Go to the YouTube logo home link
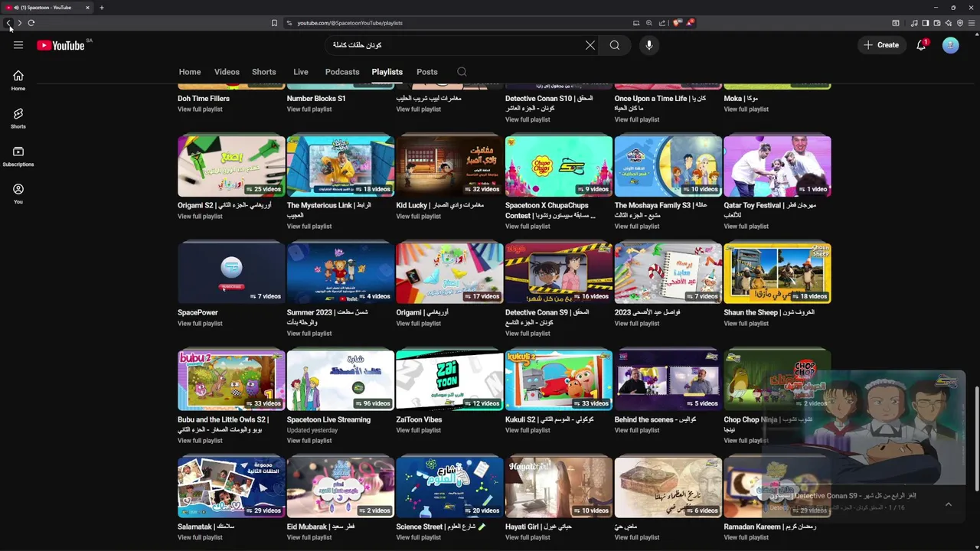Screen dimensions: 980x551 (60, 45)
